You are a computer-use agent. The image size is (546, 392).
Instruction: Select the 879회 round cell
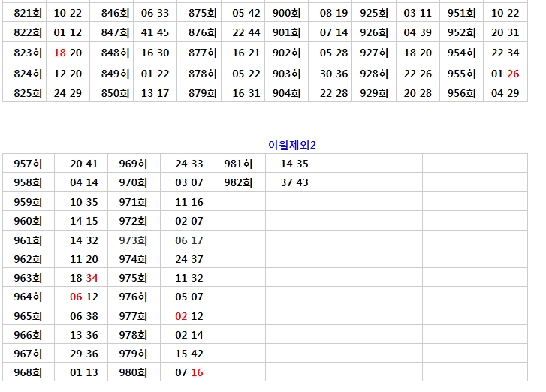[x=202, y=93]
